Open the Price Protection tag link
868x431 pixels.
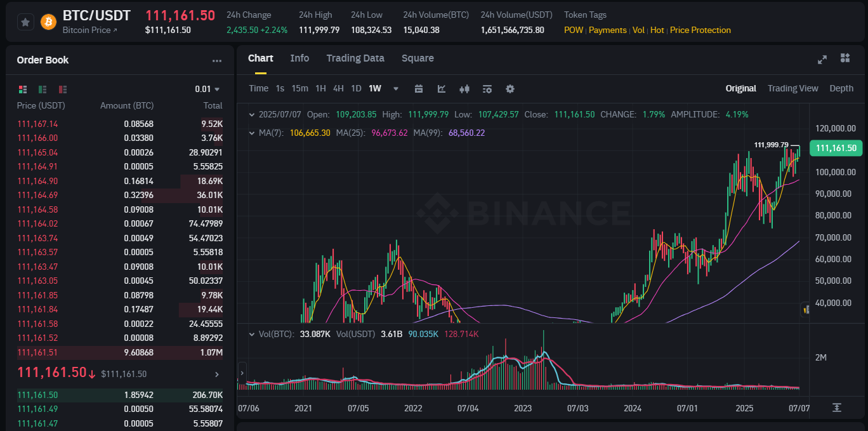(x=700, y=30)
